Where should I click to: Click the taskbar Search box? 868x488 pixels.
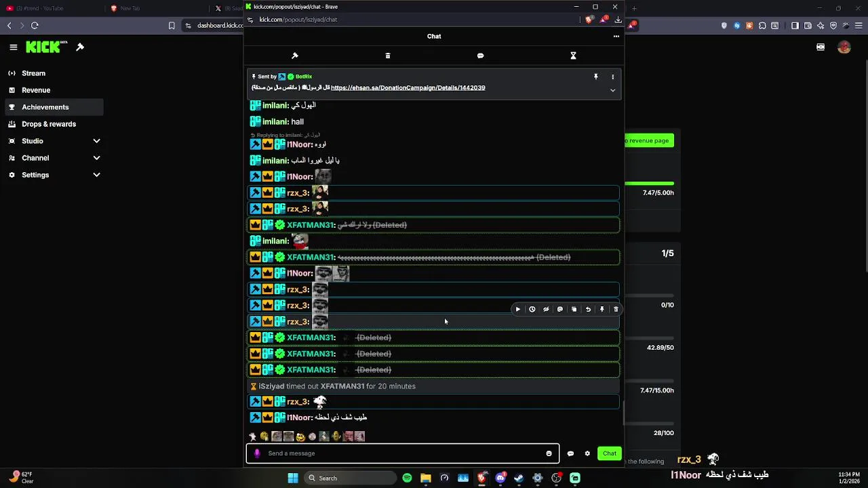click(350, 478)
